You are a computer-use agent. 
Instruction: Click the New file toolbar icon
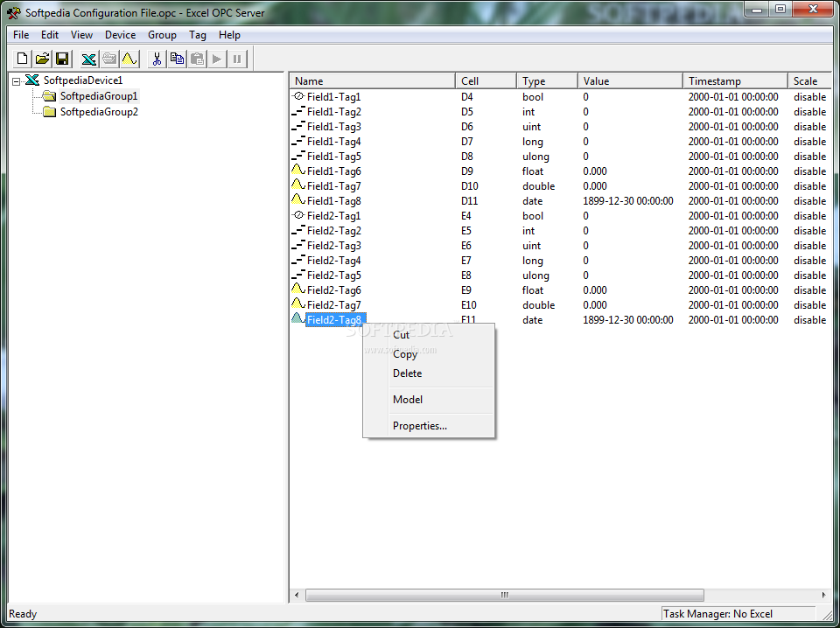tap(22, 59)
